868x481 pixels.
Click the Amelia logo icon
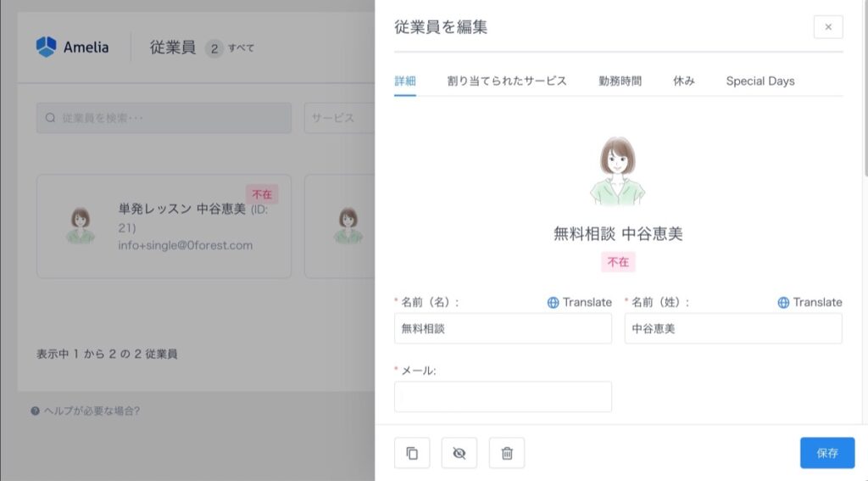click(47, 47)
